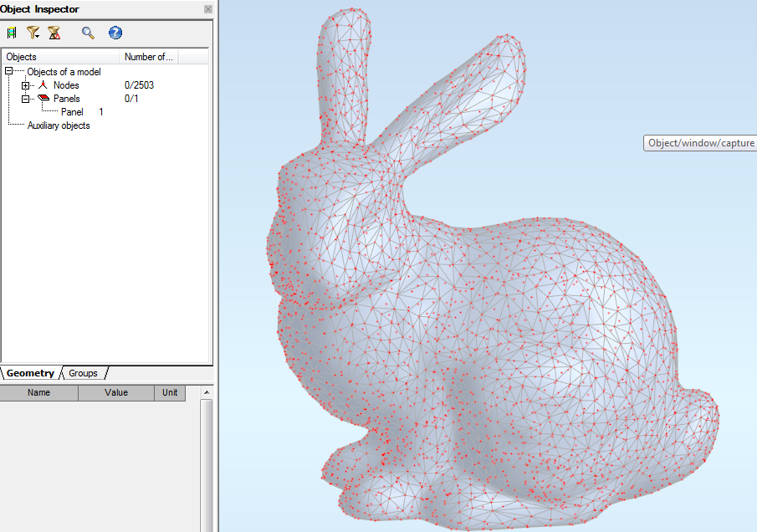Open help via the question mark icon
Screen dimensions: 757x532
click(115, 33)
